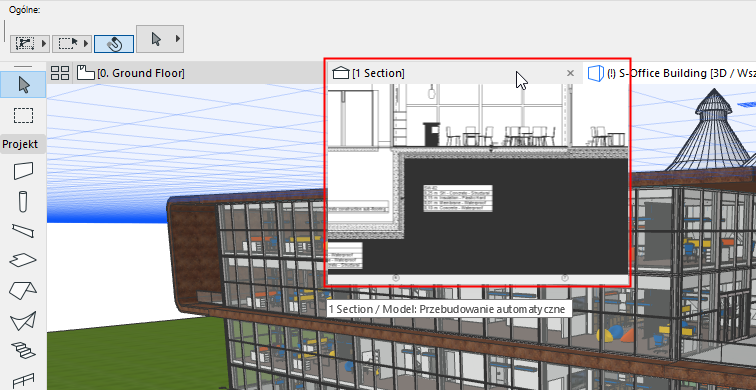
Task: Select the Roof tool in the toolbox
Action: [23, 291]
